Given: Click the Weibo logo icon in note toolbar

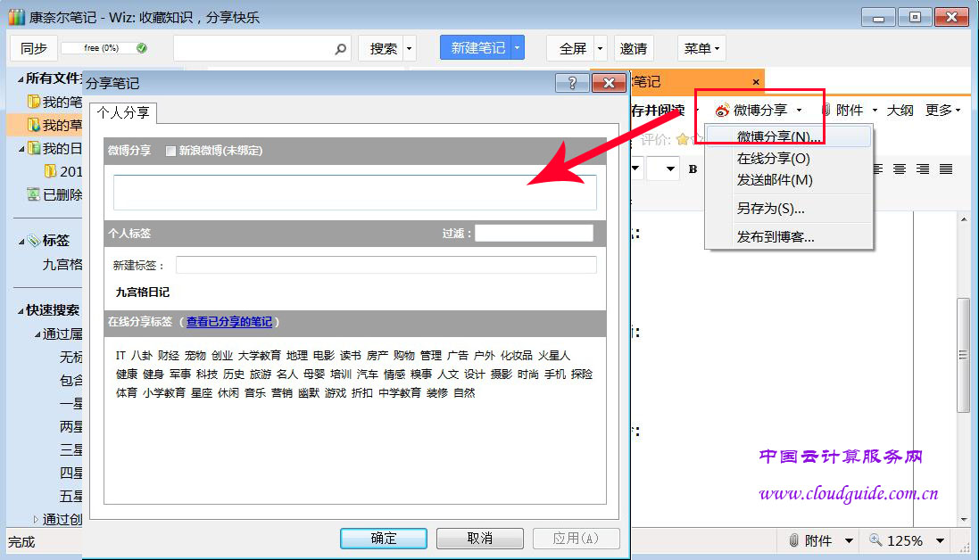Looking at the screenshot, I should click(x=722, y=111).
